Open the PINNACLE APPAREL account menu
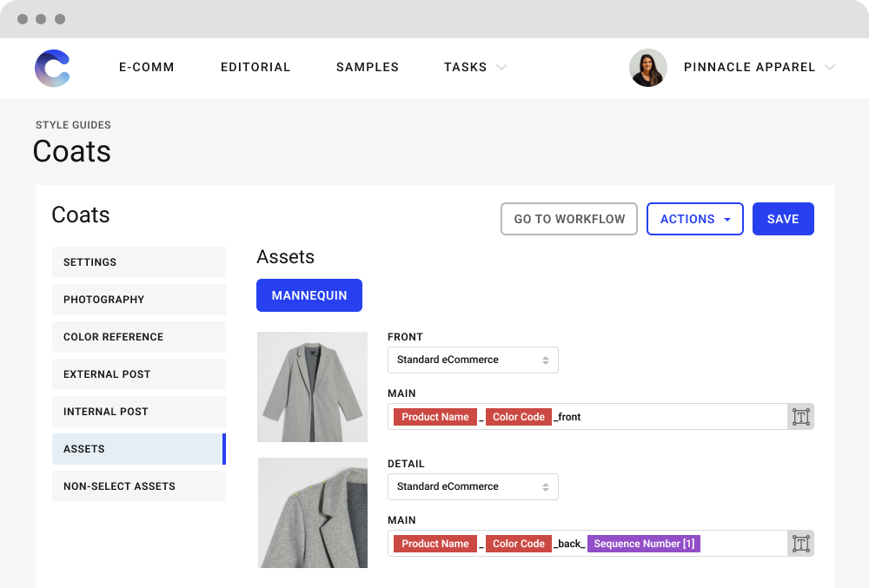The image size is (869, 588). click(x=749, y=67)
